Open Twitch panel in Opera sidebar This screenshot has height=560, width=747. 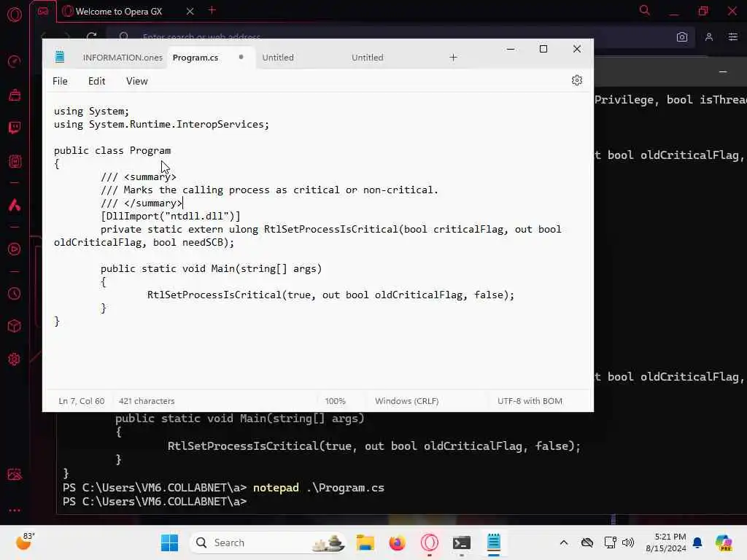point(15,127)
